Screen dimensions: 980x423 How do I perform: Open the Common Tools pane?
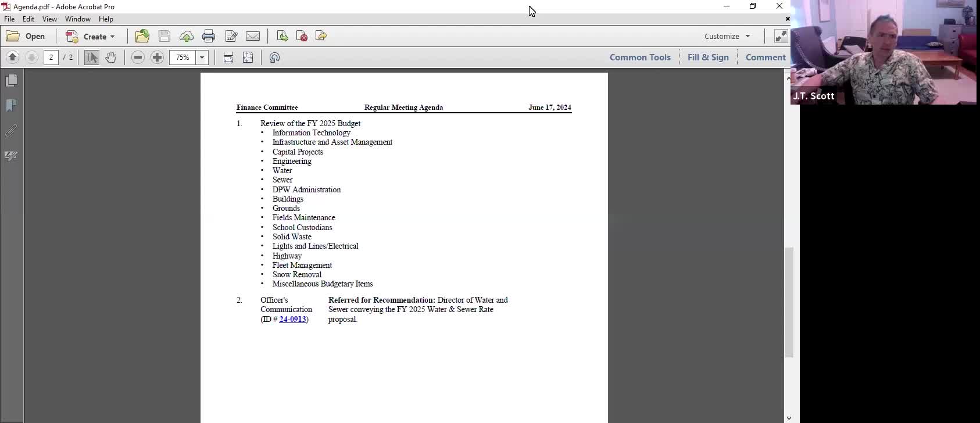[640, 58]
